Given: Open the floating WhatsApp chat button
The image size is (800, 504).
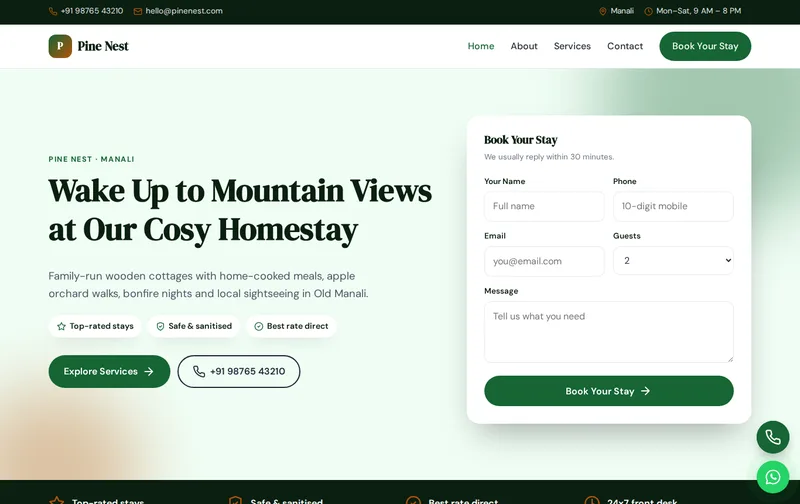Looking at the screenshot, I should (772, 477).
